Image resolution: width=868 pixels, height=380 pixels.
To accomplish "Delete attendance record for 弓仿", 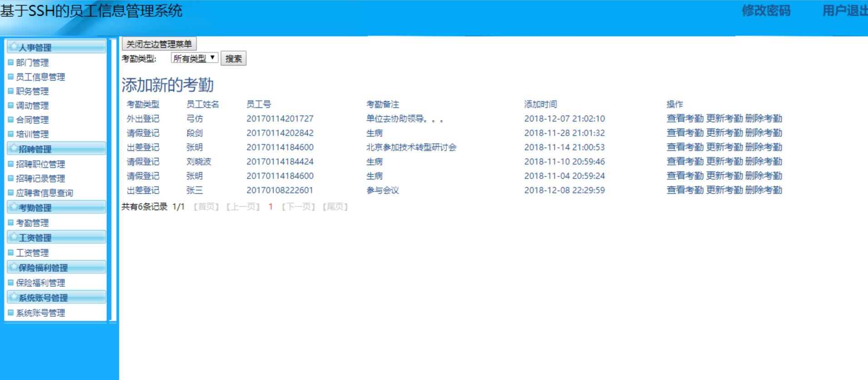I will pyautogui.click(x=764, y=119).
